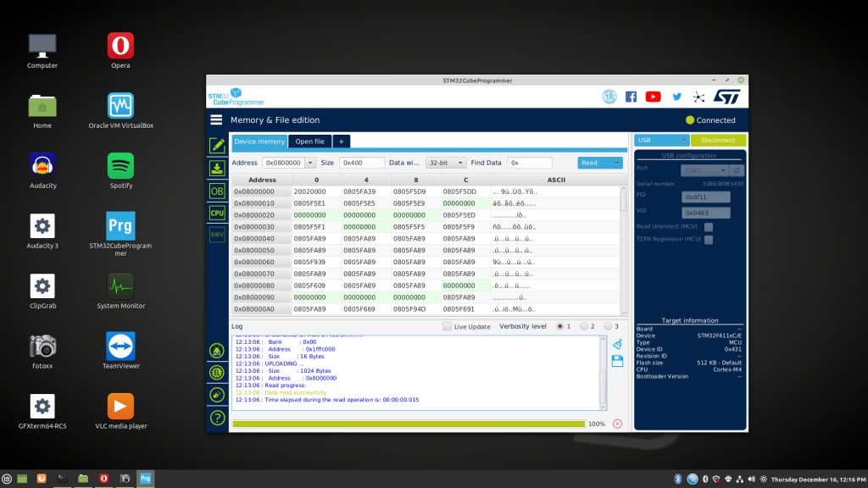Open the Facebook icon in the header

click(x=631, y=97)
